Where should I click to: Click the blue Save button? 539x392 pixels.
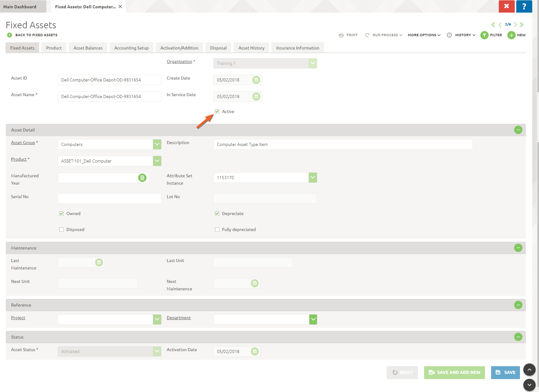point(505,372)
